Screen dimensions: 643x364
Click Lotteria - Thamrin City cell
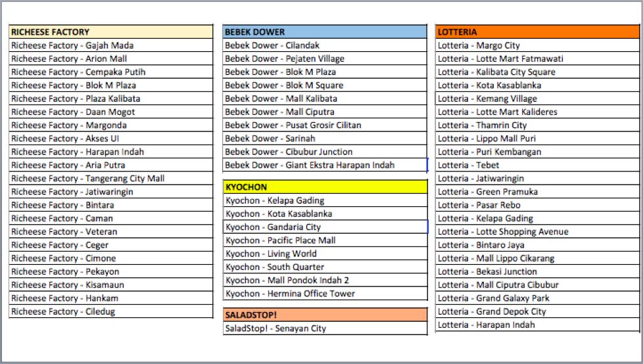point(538,125)
